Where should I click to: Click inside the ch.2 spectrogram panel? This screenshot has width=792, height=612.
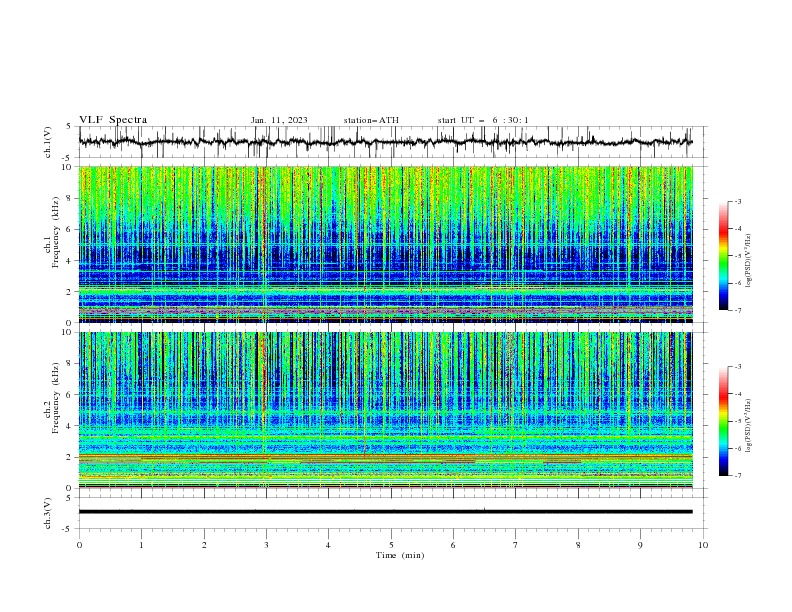385,410
